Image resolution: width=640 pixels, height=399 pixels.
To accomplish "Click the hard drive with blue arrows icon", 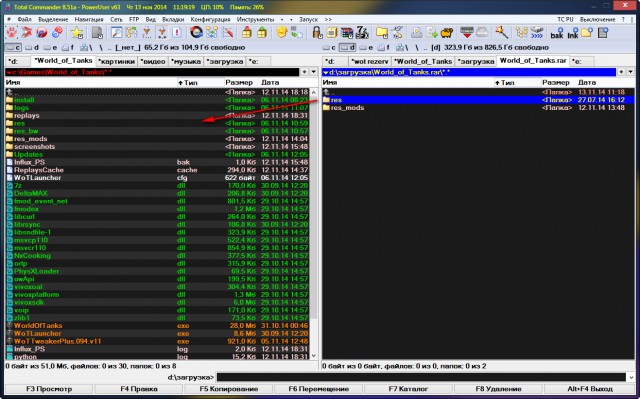I will click(537, 33).
